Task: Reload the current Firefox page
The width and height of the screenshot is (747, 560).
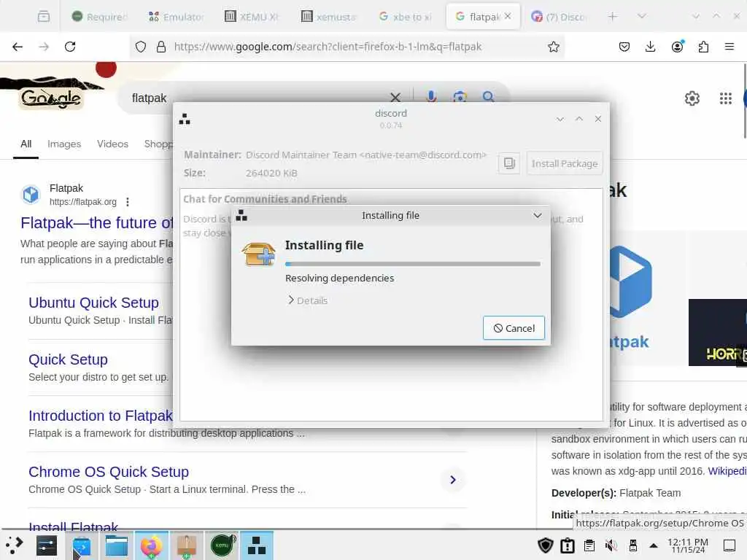Action: 70,47
